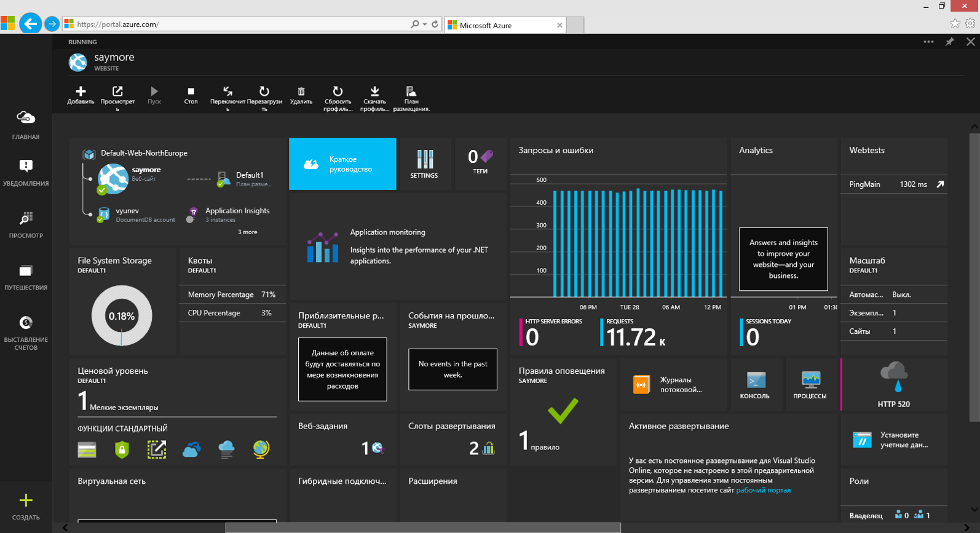Open the browser favorites star

tap(955, 23)
